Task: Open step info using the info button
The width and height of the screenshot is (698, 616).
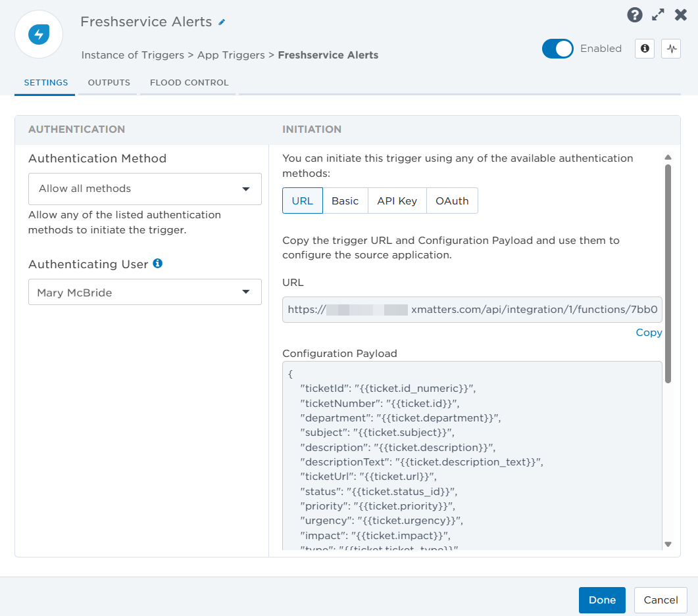Action: pyautogui.click(x=645, y=49)
